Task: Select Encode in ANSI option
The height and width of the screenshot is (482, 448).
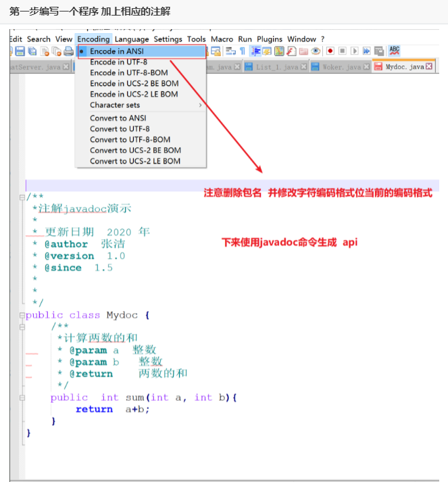Action: pyautogui.click(x=116, y=51)
